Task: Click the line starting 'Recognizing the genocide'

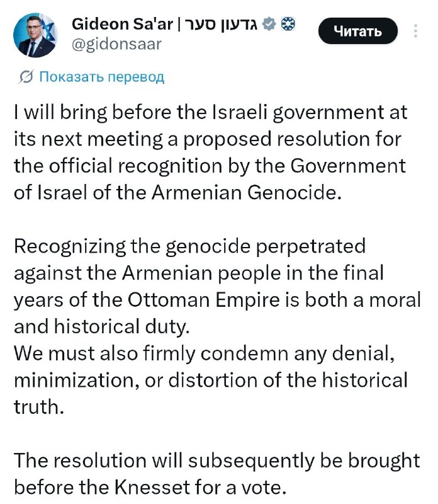Action: (190, 247)
